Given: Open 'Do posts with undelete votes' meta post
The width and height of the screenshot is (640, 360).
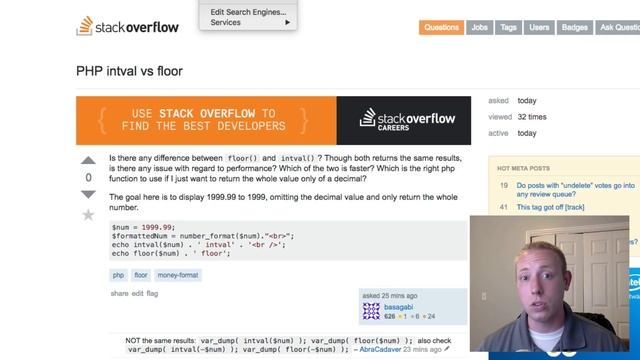Looking at the screenshot, I should click(576, 190).
